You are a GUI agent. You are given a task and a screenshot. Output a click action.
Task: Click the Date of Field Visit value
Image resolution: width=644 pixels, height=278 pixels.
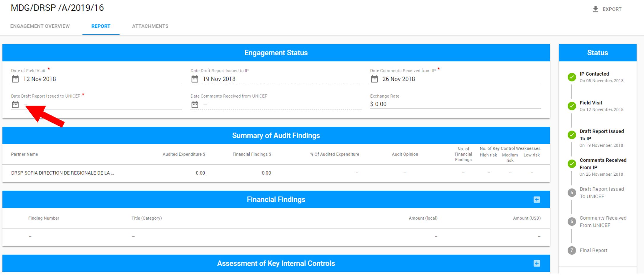coord(39,79)
